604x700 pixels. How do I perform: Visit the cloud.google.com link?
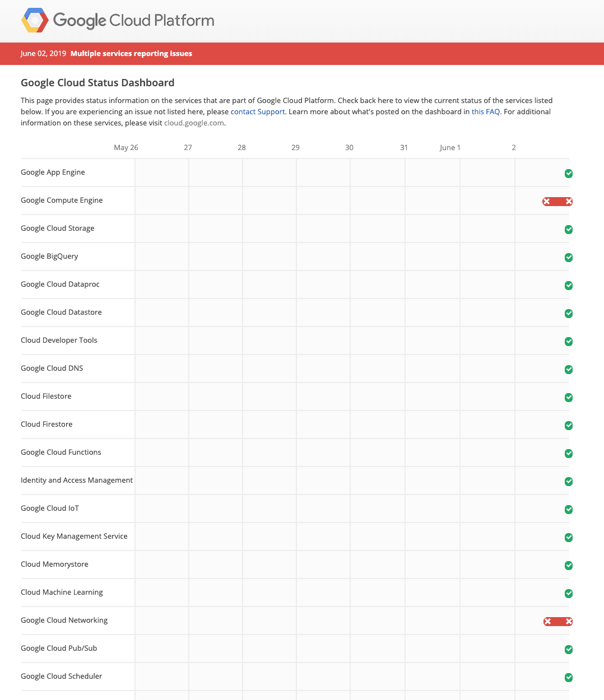click(194, 123)
